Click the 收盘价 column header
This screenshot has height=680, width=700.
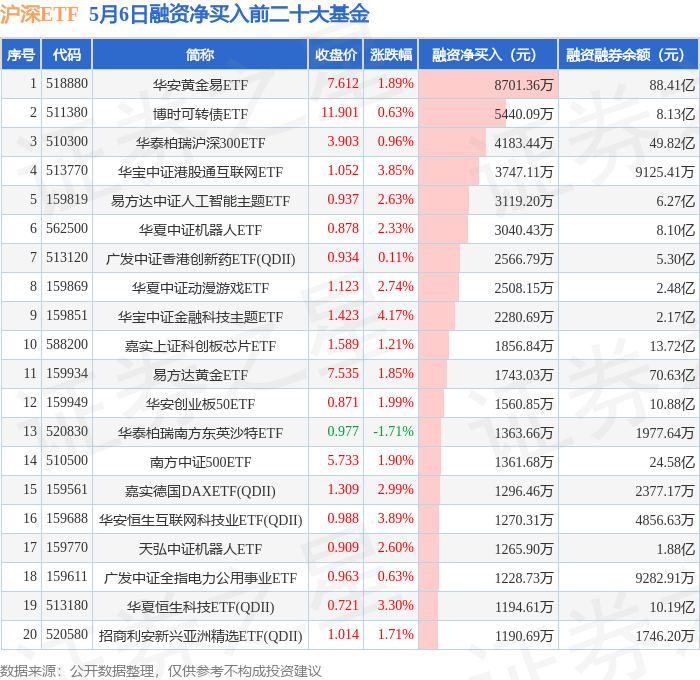tap(336, 54)
